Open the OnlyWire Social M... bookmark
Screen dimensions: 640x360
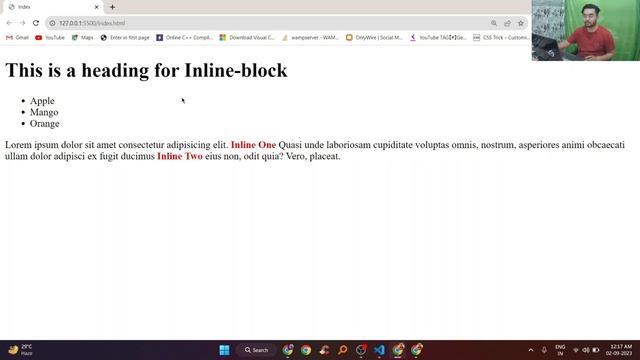click(x=374, y=38)
